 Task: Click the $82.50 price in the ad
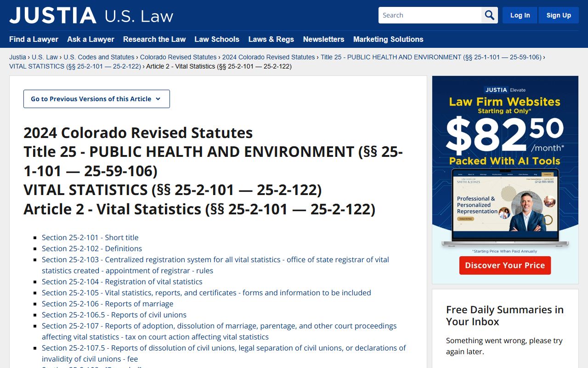tap(504, 134)
